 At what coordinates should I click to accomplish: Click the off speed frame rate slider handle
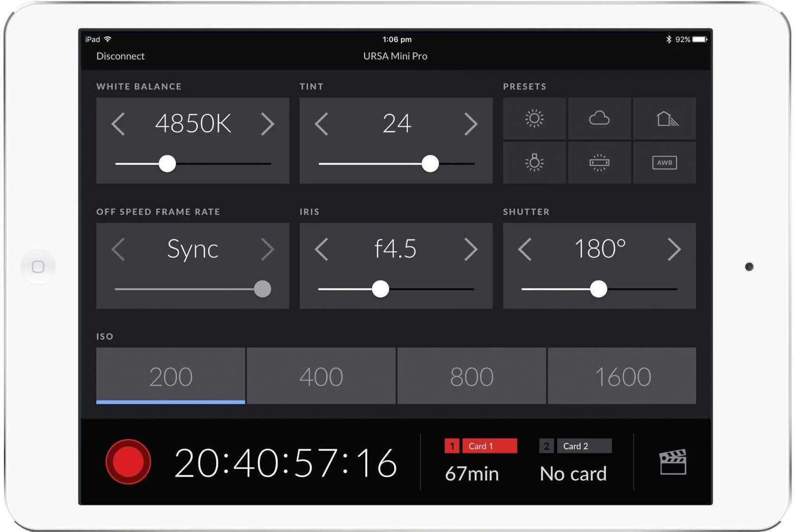[262, 289]
